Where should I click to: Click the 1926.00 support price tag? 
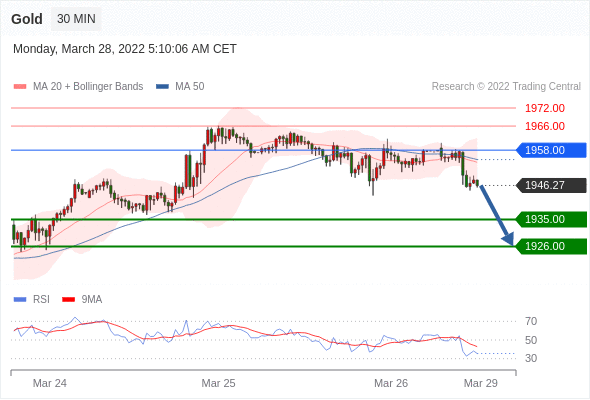click(x=551, y=246)
